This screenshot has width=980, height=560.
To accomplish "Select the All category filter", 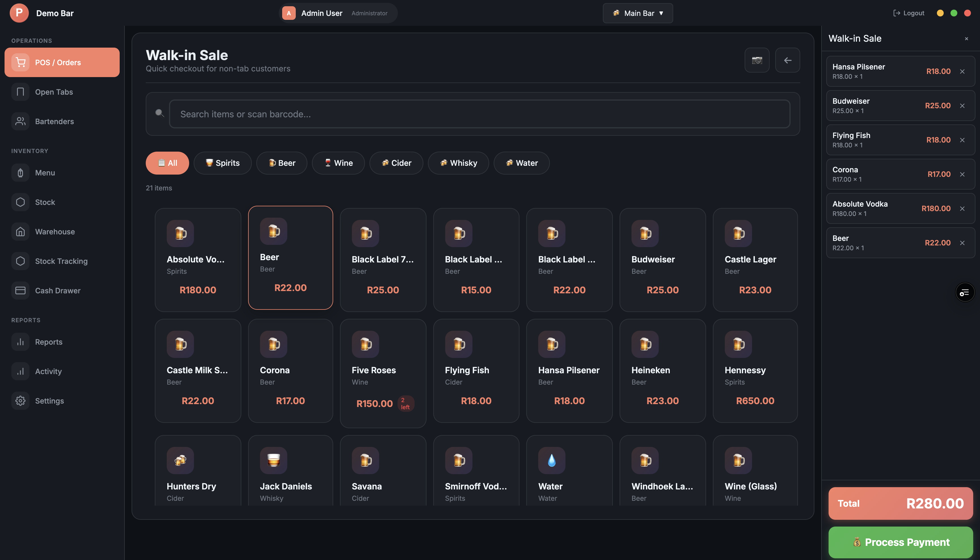I will [167, 163].
